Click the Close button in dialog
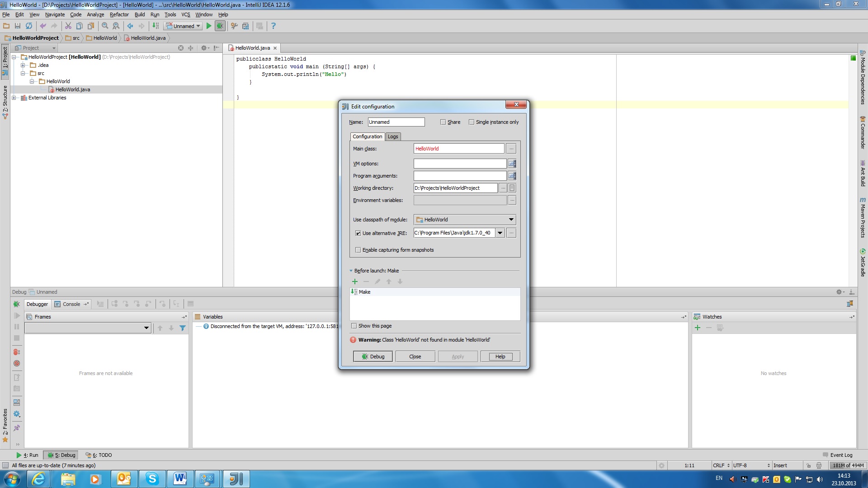Screen dimensions: 868x488 tap(415, 357)
